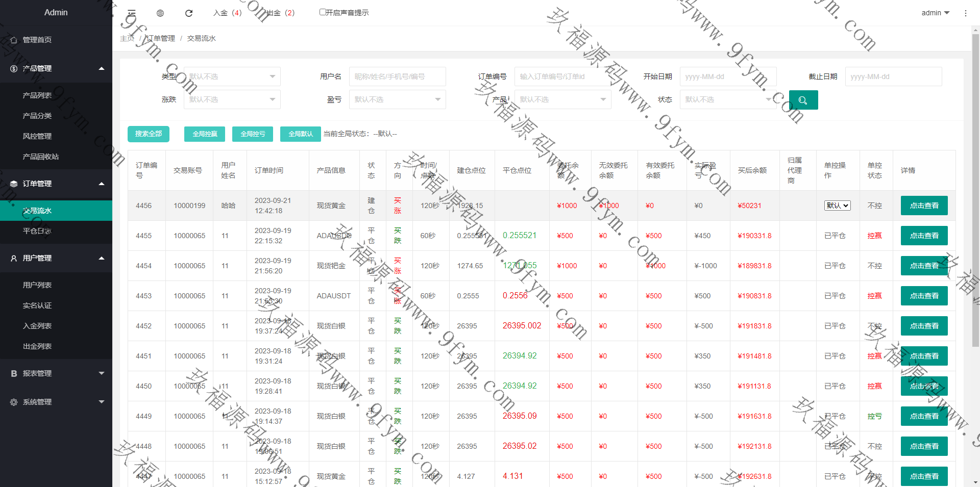This screenshot has height=487, width=980.
Task: Open the 类型 filter dropdown
Action: [x=232, y=76]
